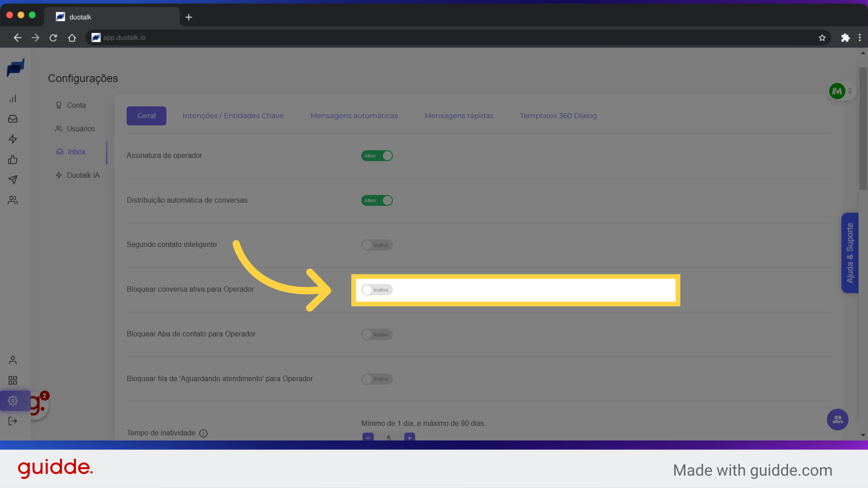Open a new browser tab with plus
This screenshot has height=488, width=868.
click(x=189, y=17)
